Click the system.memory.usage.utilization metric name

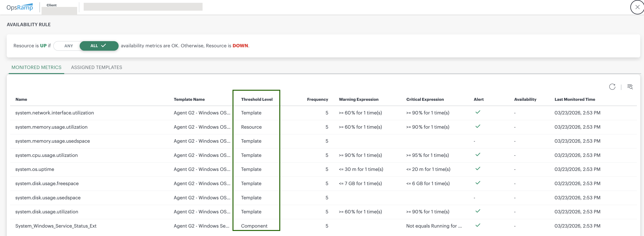tap(51, 127)
